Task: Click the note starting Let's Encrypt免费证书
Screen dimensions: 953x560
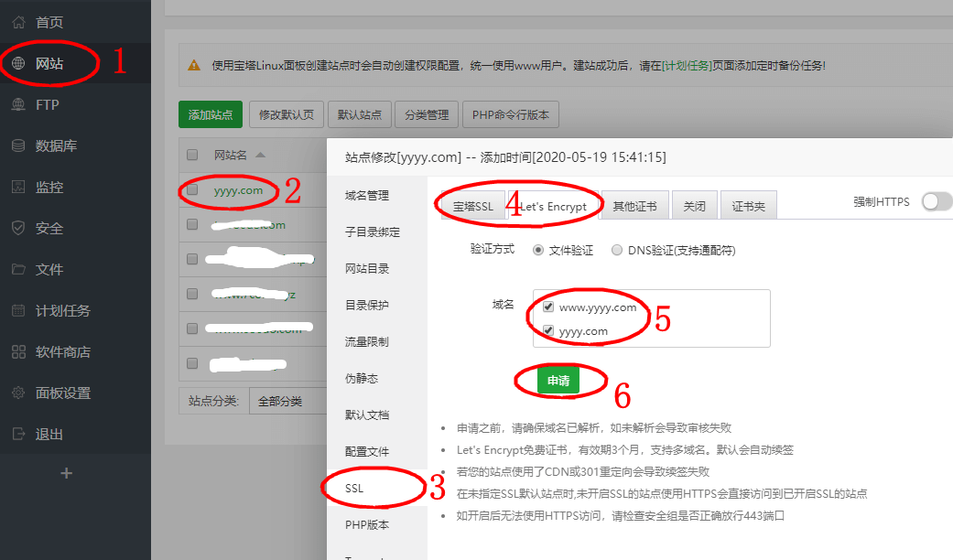Action: click(624, 449)
